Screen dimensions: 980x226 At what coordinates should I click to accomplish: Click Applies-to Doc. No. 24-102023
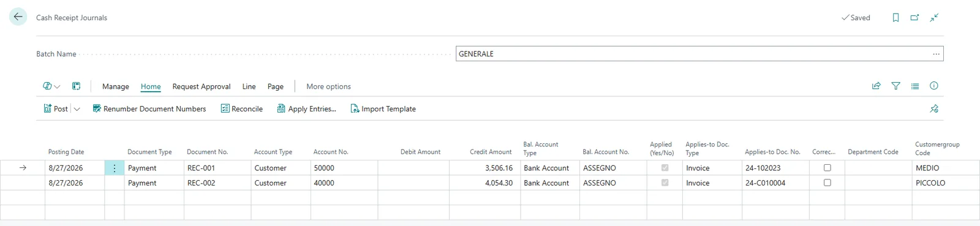tap(775, 168)
